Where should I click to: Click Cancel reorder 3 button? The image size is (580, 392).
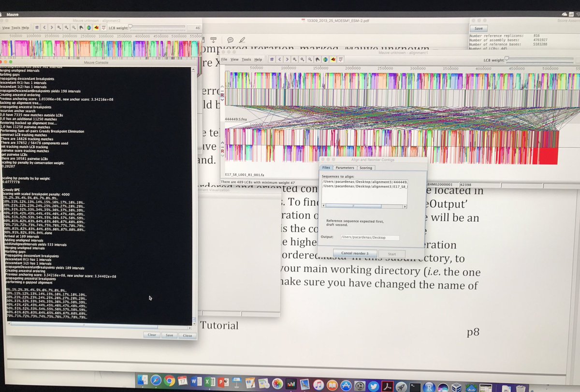click(354, 253)
